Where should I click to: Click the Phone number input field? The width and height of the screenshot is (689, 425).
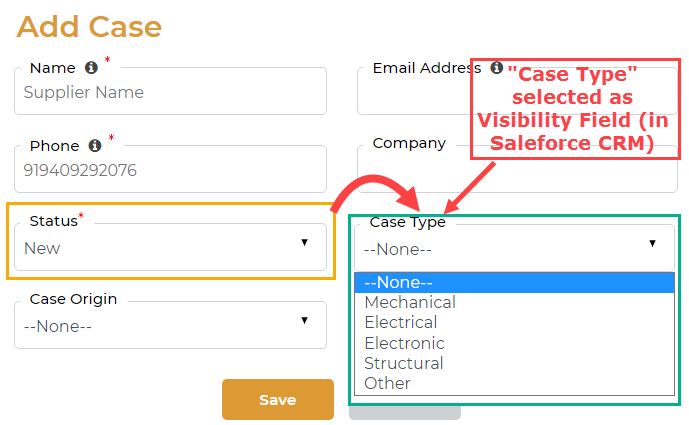point(170,170)
